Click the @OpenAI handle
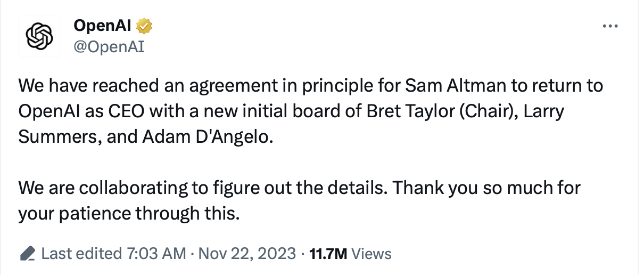This screenshot has height=275, width=644. coord(109,47)
